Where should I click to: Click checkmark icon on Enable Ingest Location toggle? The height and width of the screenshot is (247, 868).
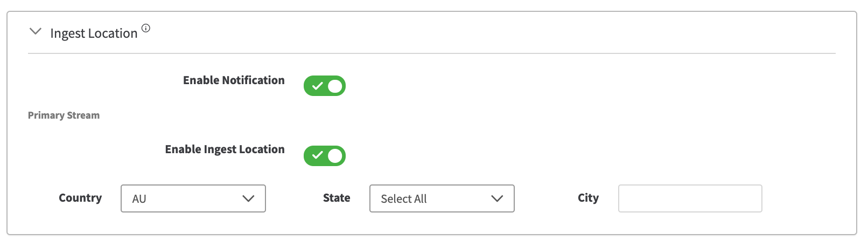tap(317, 156)
